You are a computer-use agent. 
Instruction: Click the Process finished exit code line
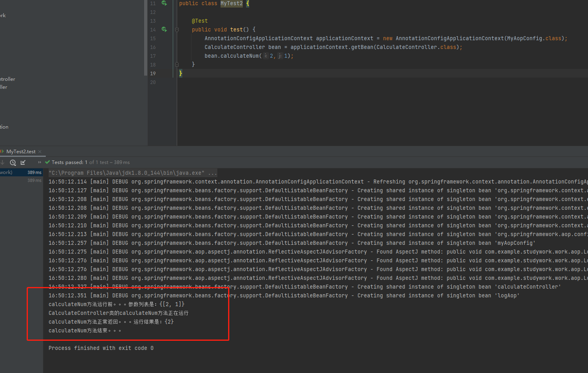coord(101,348)
